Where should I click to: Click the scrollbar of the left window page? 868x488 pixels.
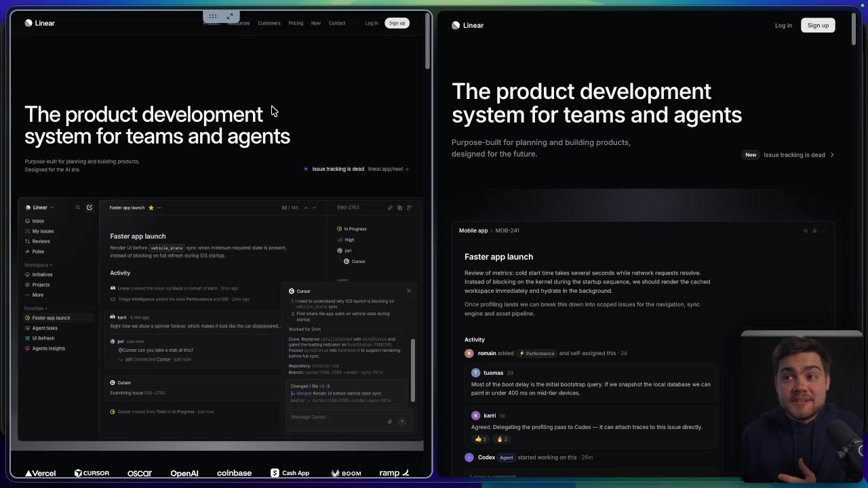(428, 41)
